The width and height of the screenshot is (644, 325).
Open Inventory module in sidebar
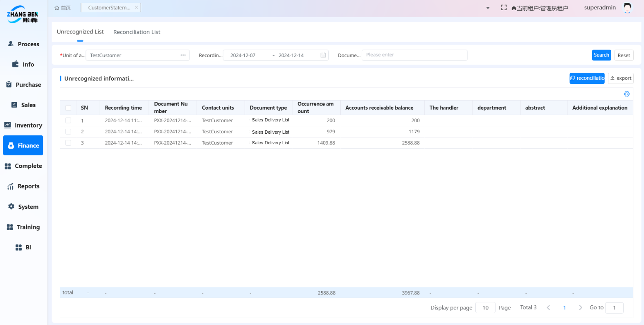[23, 125]
